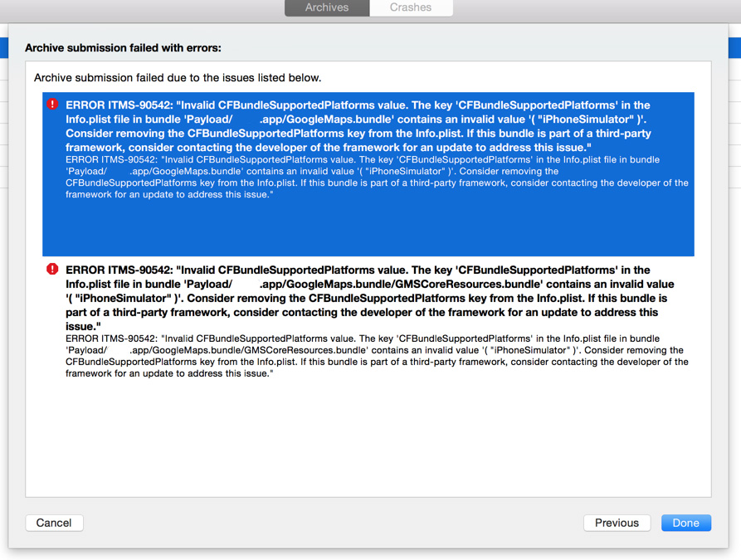Click the red error badge on the GMSCoreResources.bundle error
Image resolution: width=741 pixels, height=560 pixels.
pyautogui.click(x=51, y=269)
